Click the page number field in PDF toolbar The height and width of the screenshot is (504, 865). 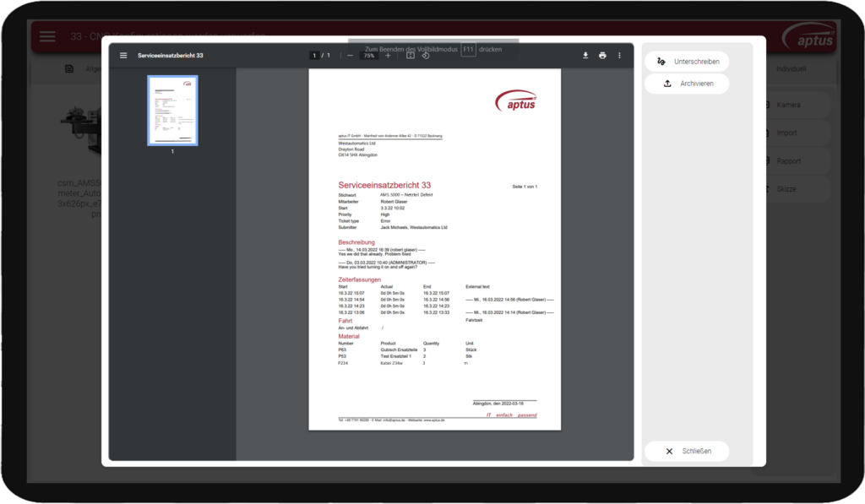314,55
